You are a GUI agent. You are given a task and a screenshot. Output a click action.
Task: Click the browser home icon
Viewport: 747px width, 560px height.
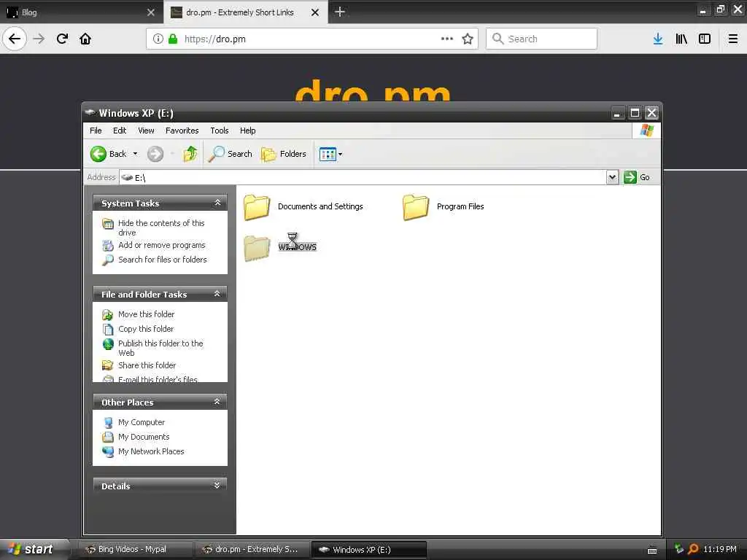[85, 39]
